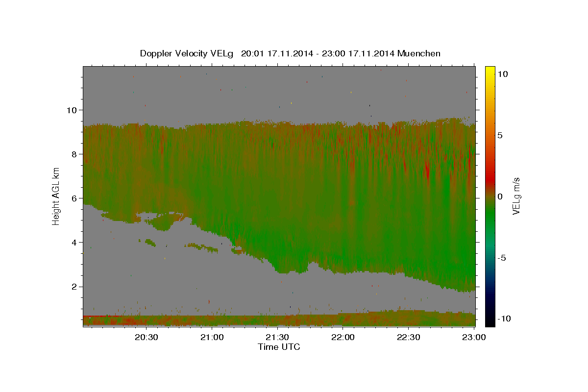Click the 'Time UTC' axis label

279,347
